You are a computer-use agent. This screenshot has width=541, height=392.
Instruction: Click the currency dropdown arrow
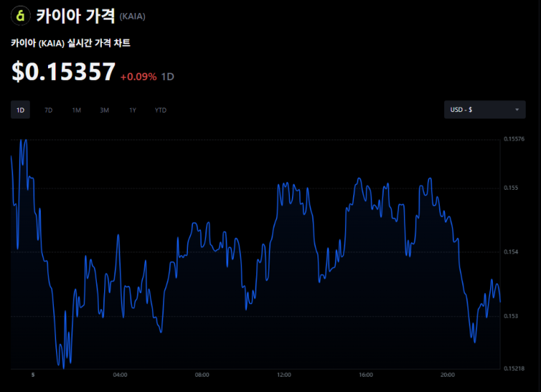517,110
